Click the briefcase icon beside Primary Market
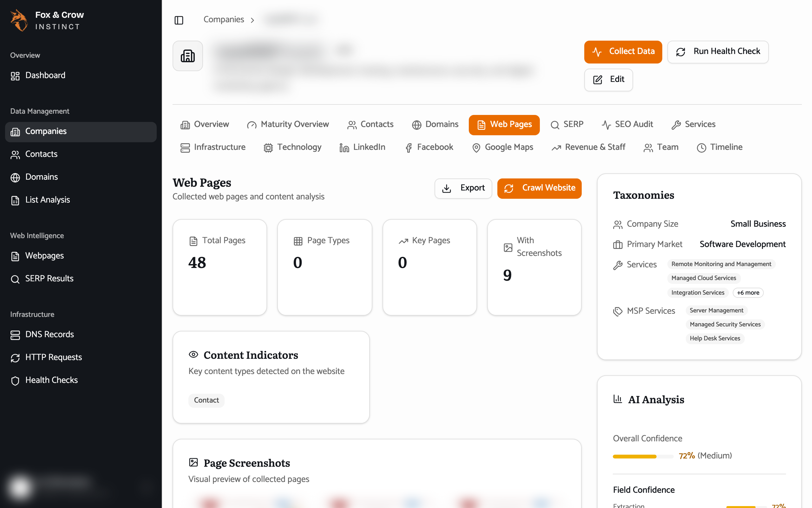812x508 pixels. 618,245
